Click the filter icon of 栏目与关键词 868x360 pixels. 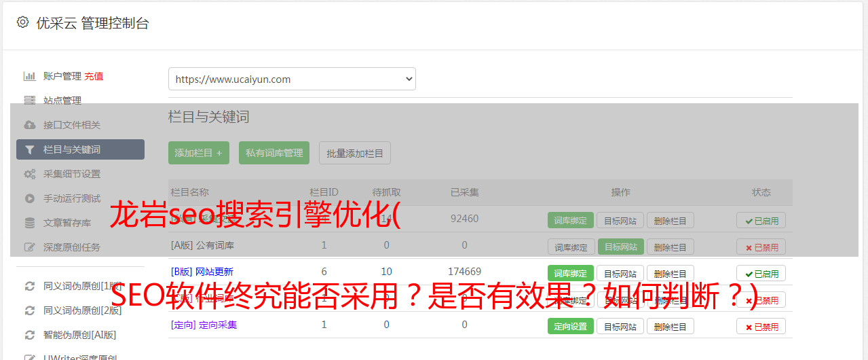(x=29, y=149)
